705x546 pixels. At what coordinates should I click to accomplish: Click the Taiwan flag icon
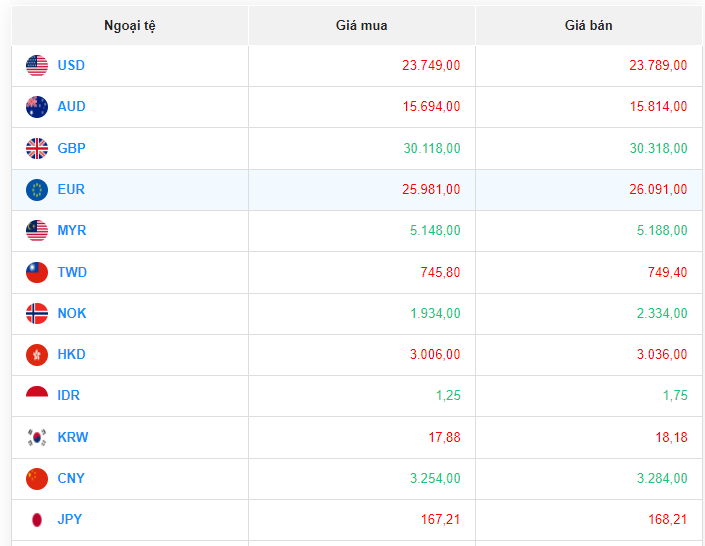tap(37, 272)
